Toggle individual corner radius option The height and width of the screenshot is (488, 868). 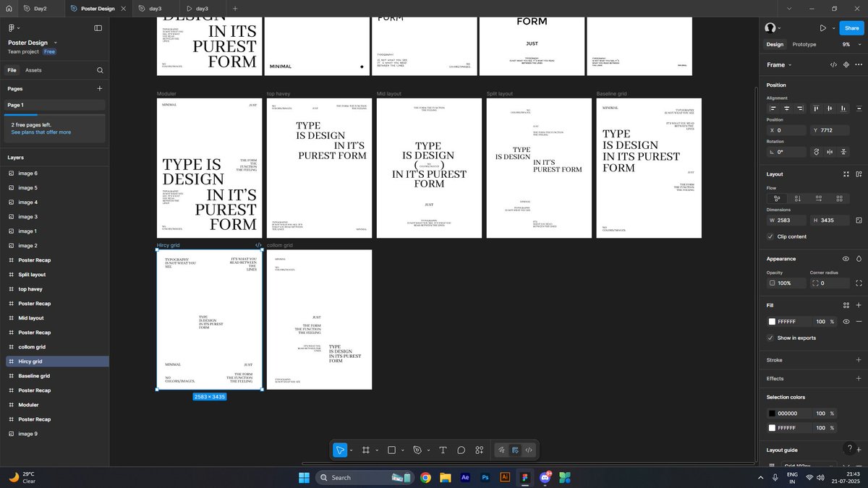(859, 283)
